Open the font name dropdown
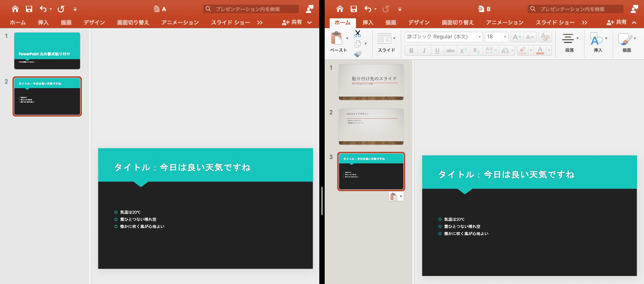644x284 pixels. [x=479, y=37]
